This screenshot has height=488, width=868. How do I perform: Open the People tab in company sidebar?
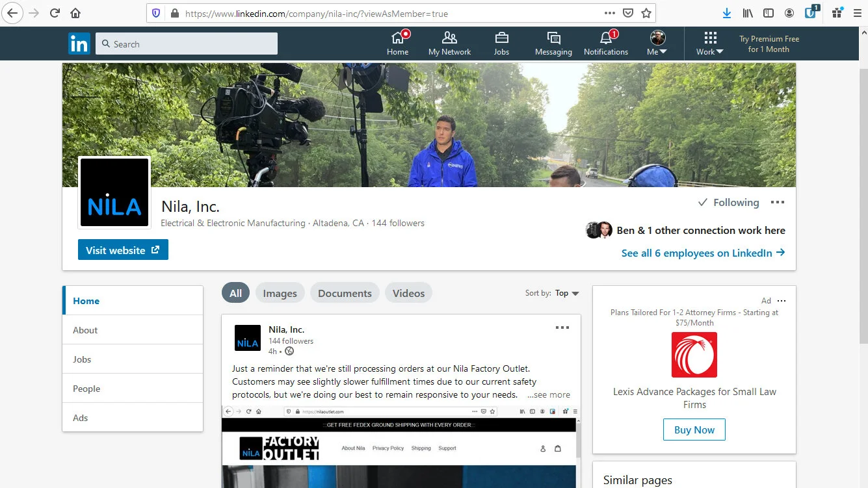[133, 389]
